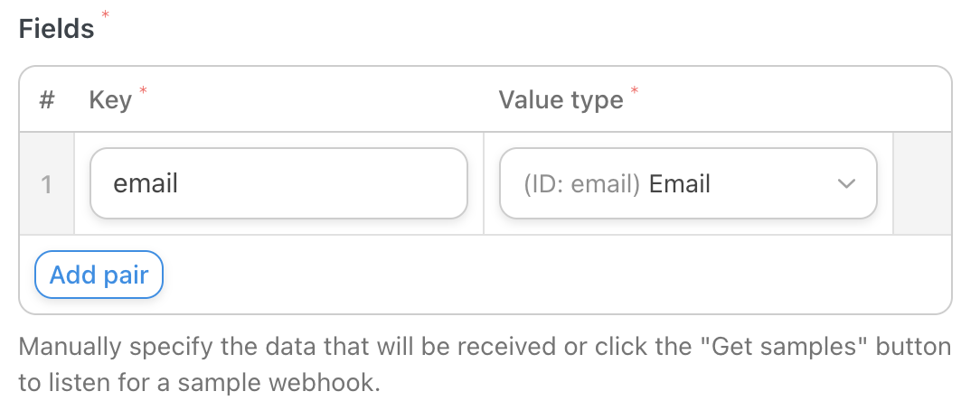Click the required asterisk beside Value type
980x410 pixels.
[634, 91]
